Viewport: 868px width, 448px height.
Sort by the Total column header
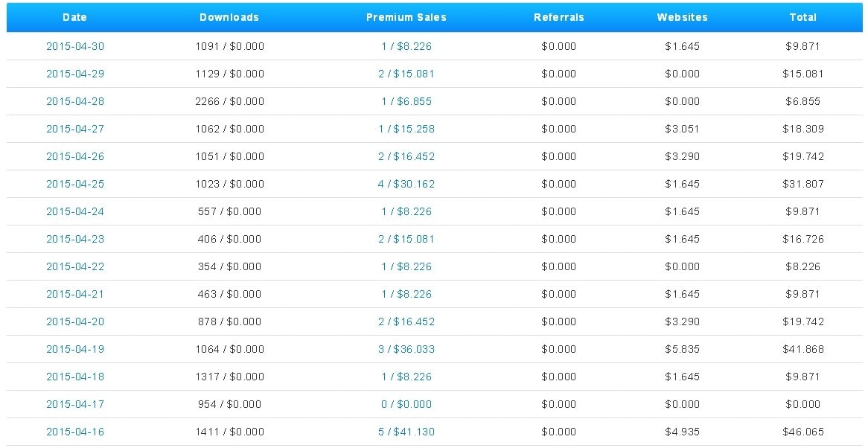(x=802, y=17)
